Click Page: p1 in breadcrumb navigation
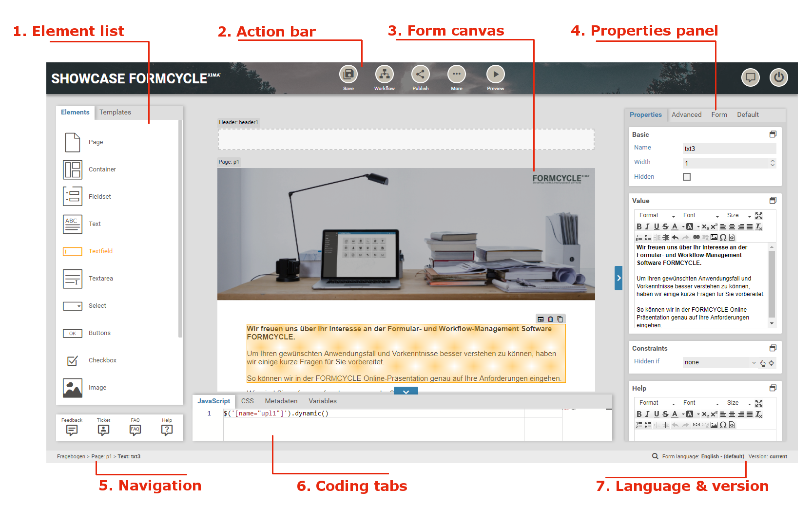Image resolution: width=812 pixels, height=526 pixels. (x=101, y=457)
